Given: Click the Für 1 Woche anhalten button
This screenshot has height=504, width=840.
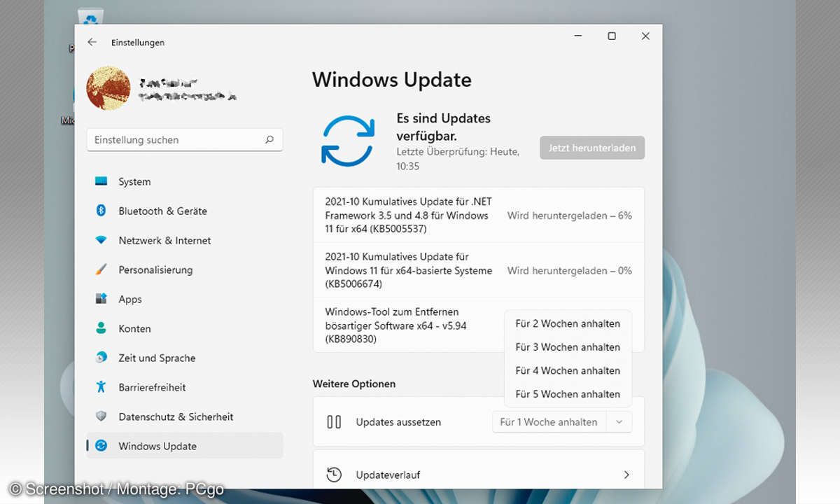Looking at the screenshot, I should [x=549, y=422].
